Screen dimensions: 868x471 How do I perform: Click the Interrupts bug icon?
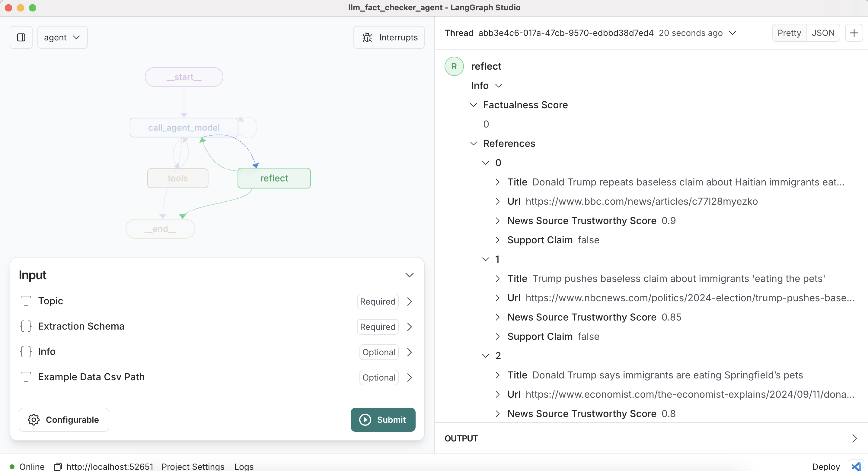367,37
